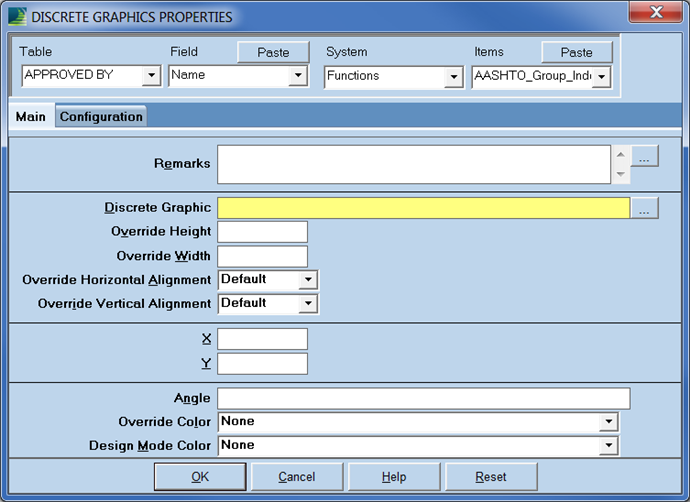Click the Paste button next to Items
The image size is (690, 502).
pos(576,52)
